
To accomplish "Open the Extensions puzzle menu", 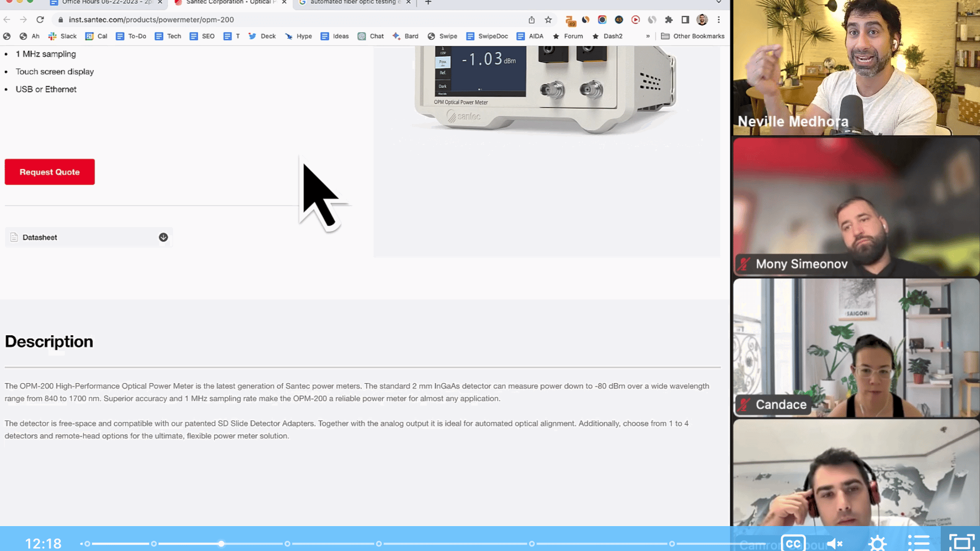I will (x=669, y=19).
